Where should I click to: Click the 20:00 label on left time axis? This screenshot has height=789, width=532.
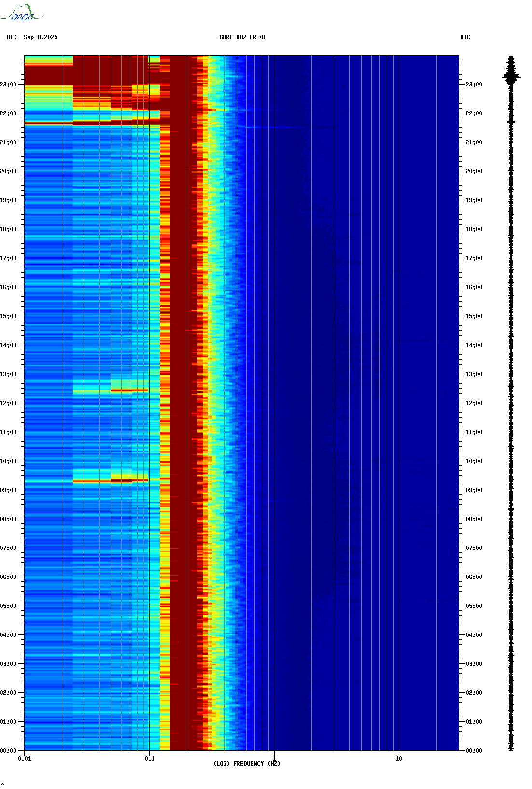pos(8,171)
